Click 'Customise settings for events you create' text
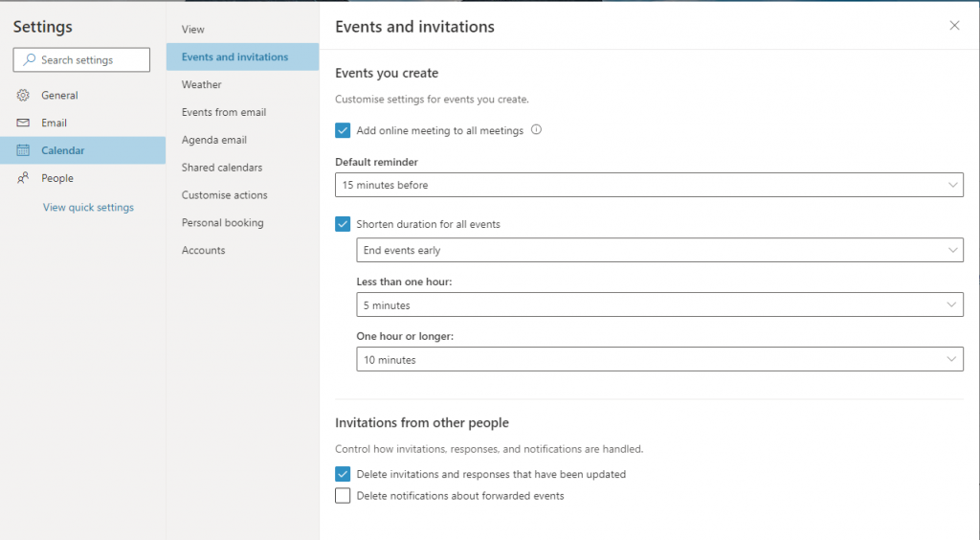This screenshot has width=980, height=540. point(432,99)
